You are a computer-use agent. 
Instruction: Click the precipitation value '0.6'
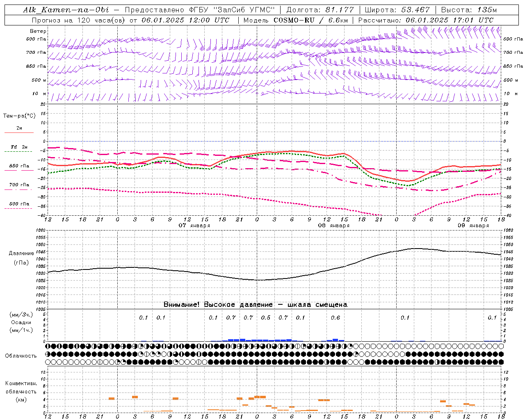click(336, 318)
